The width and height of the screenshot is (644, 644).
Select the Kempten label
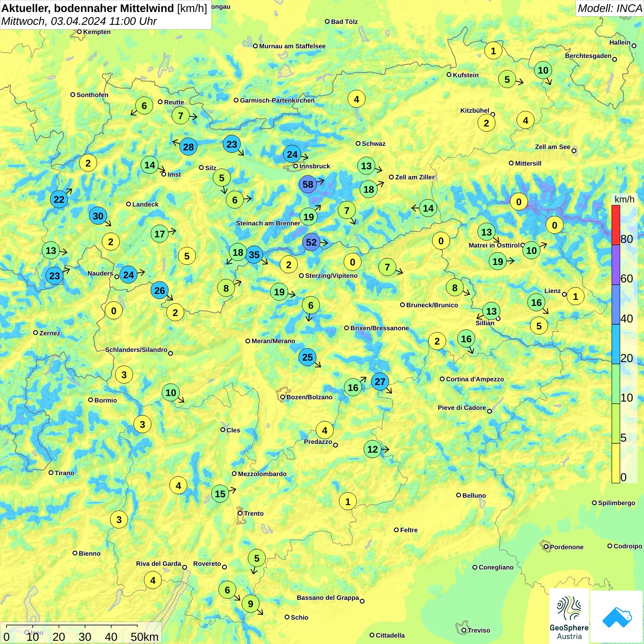(97, 32)
